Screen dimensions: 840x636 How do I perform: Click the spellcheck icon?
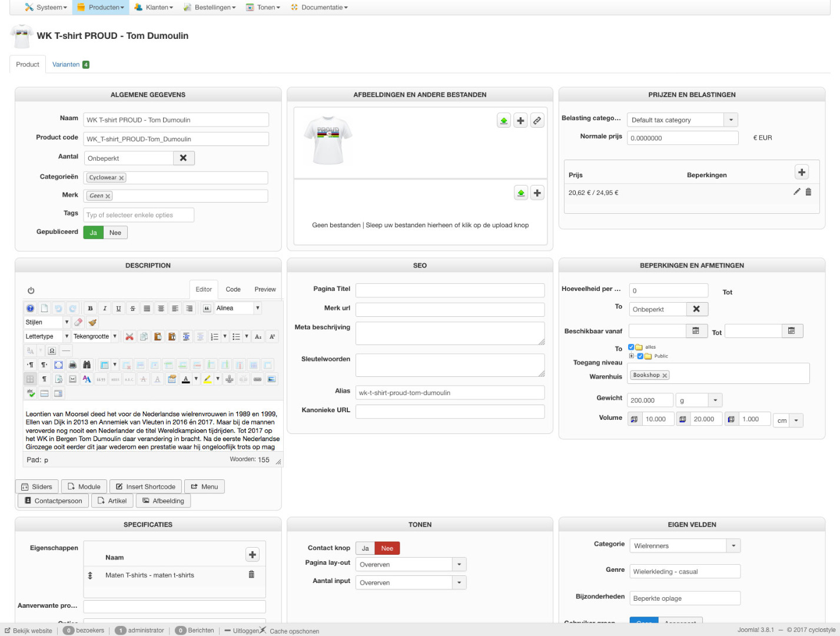[x=30, y=393]
